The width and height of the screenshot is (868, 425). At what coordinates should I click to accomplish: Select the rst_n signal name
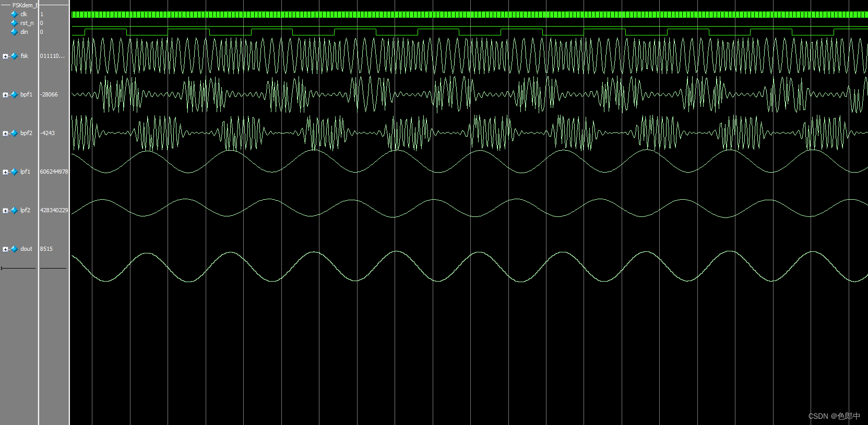pos(27,23)
